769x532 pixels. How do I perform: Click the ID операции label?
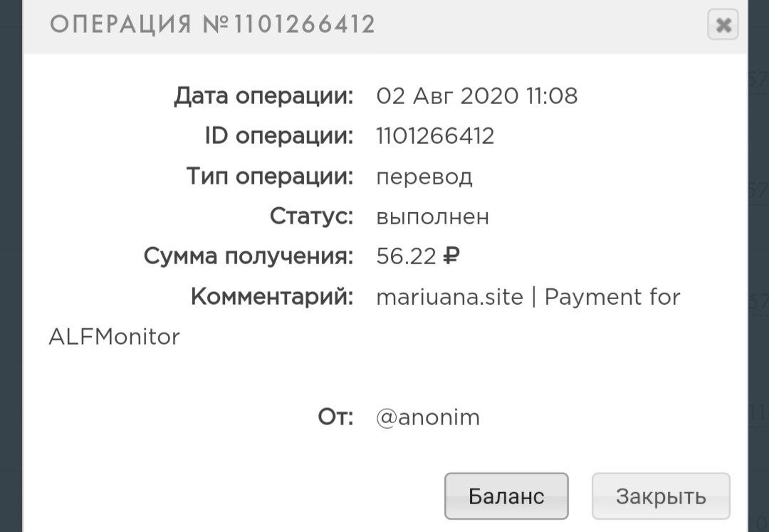pyautogui.click(x=279, y=135)
